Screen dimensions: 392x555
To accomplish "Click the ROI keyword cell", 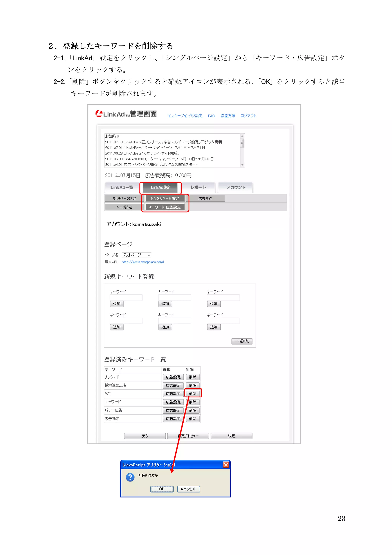I will coord(133,394).
